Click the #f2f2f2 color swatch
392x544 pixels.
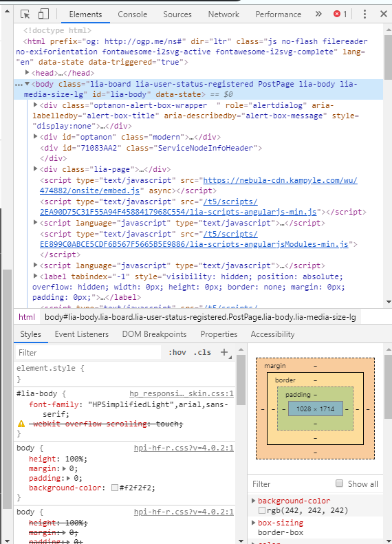pyautogui.click(x=115, y=488)
